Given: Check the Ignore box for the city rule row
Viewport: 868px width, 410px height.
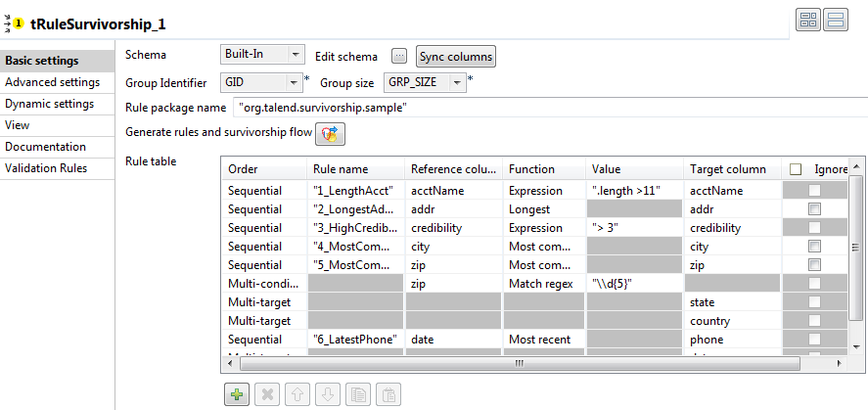Looking at the screenshot, I should click(x=814, y=247).
